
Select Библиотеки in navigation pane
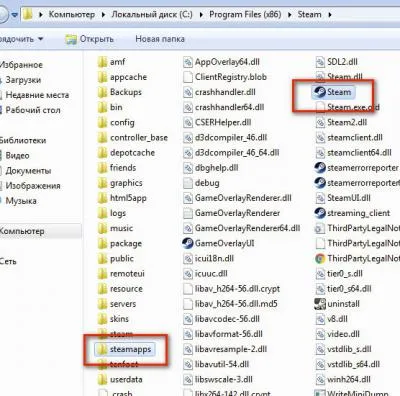coord(23,140)
